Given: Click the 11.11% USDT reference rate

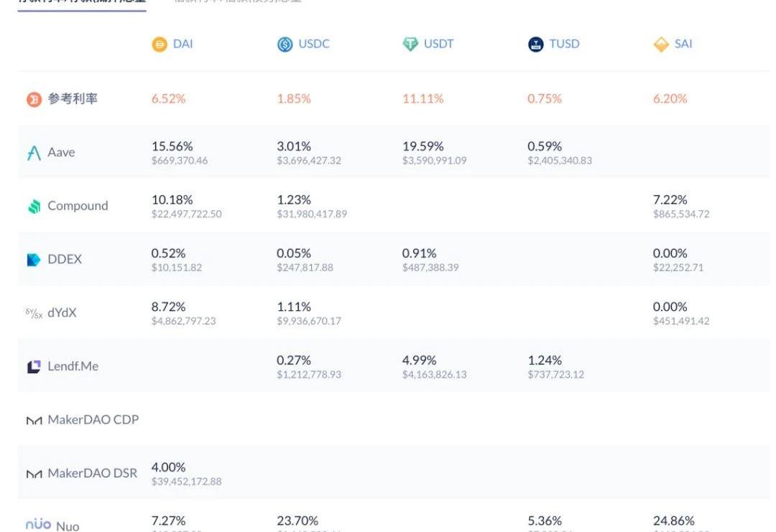Looking at the screenshot, I should point(422,99).
